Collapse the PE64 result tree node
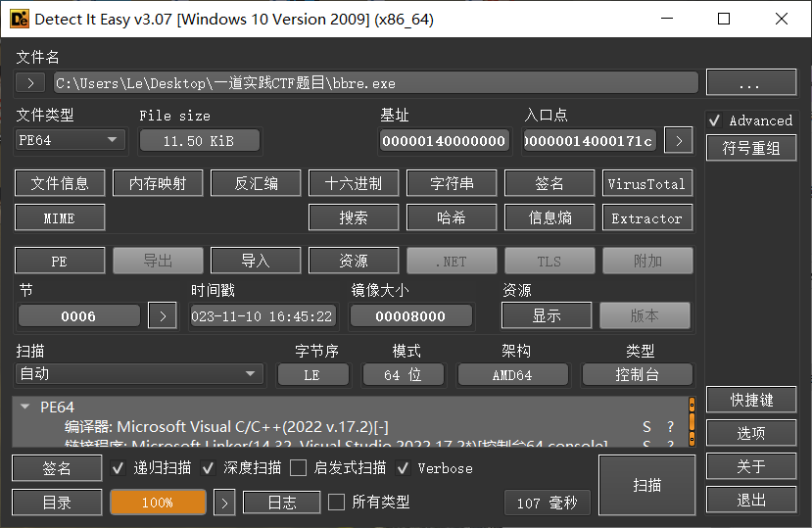Viewport: 812px width, 528px height. [24, 407]
